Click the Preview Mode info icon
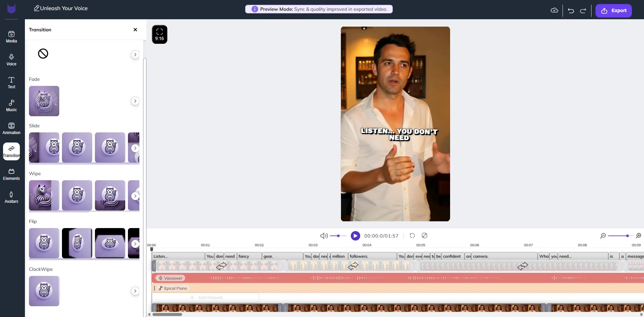Viewport: 644px width, 317px height. (x=255, y=9)
